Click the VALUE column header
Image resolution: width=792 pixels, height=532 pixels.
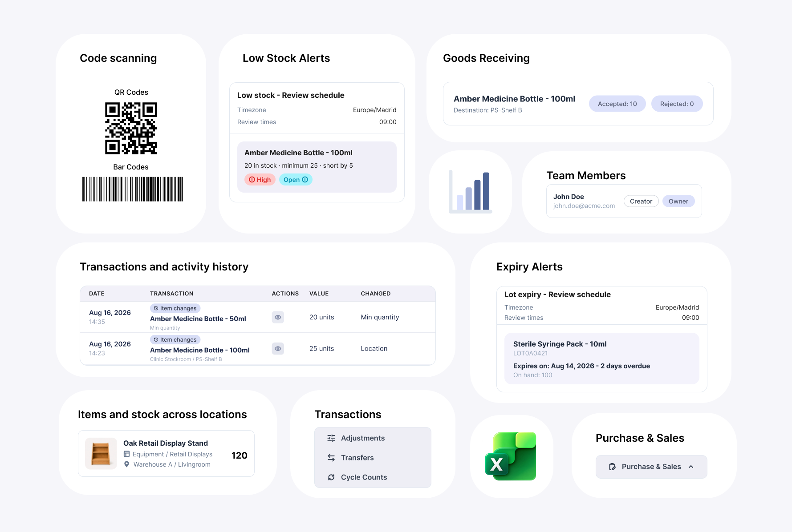(319, 294)
